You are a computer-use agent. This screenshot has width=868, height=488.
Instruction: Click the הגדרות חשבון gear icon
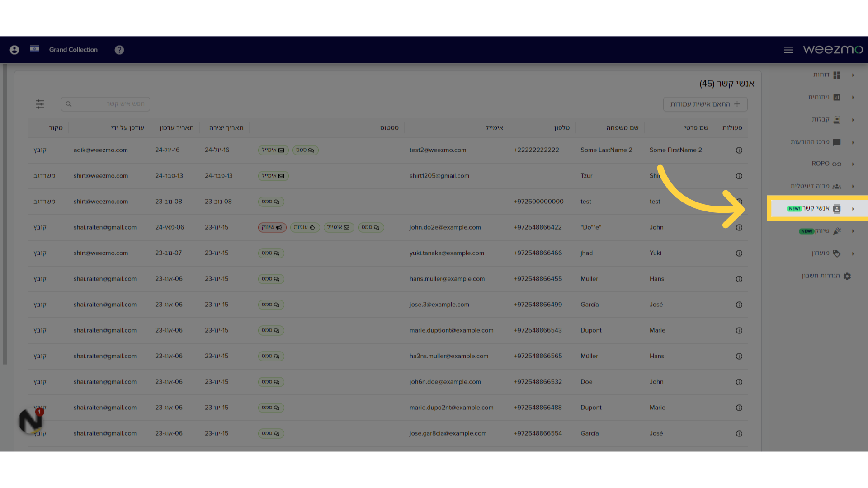point(847,276)
